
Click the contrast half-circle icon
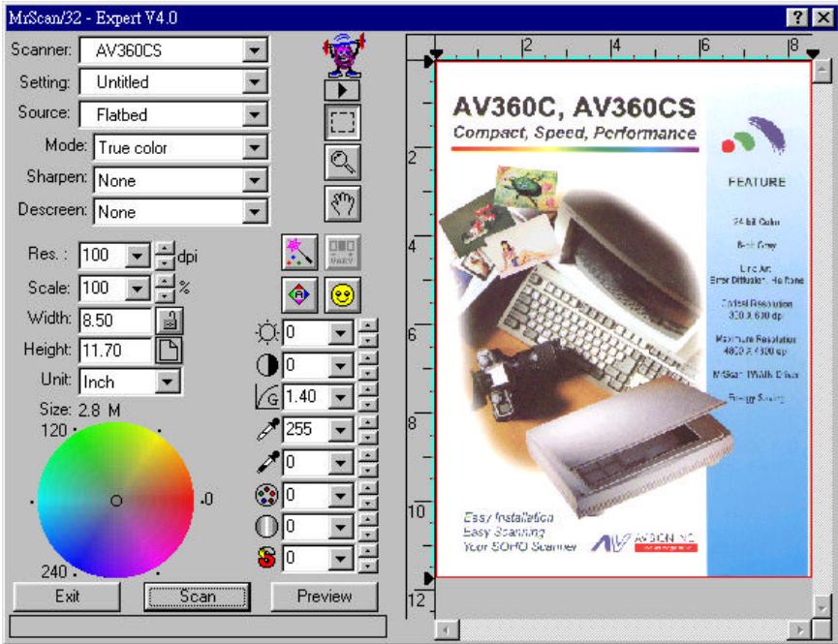(x=267, y=365)
